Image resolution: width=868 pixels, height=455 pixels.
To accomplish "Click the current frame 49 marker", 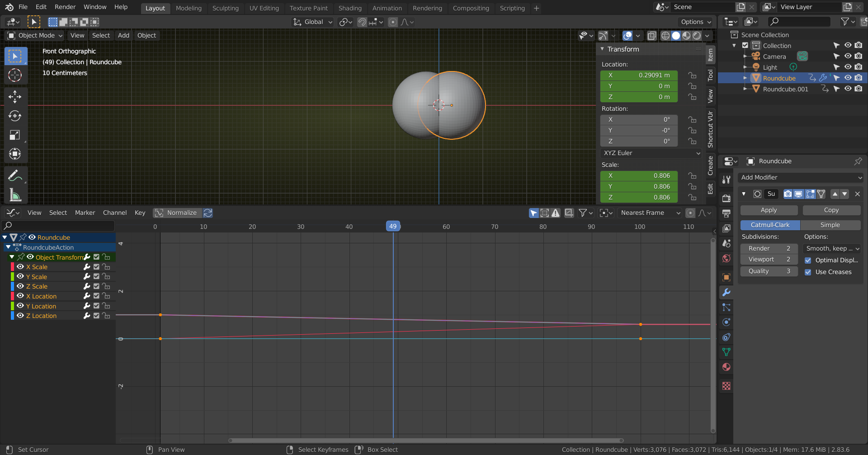I will (393, 227).
